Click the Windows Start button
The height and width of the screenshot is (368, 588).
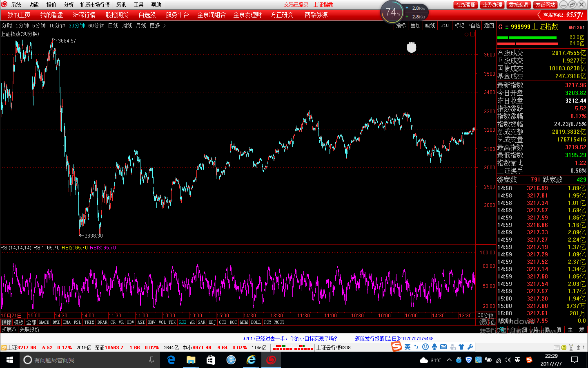[10, 360]
